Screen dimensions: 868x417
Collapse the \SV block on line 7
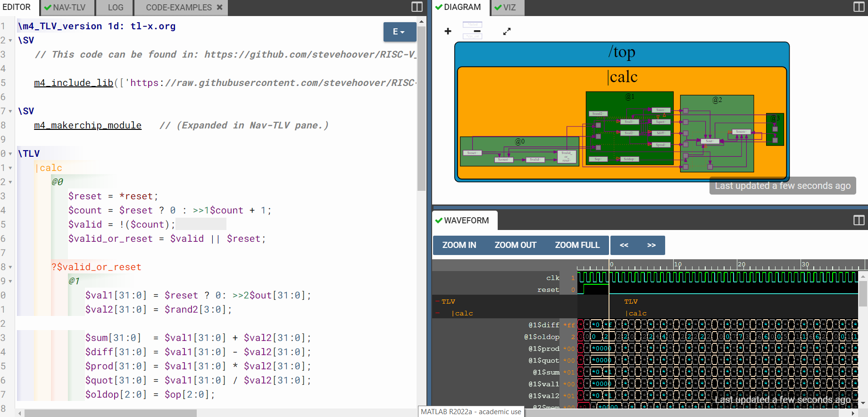click(10, 111)
